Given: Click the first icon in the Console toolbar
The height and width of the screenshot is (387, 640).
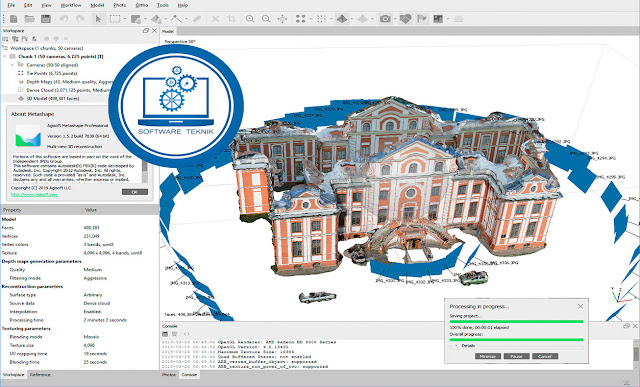Looking at the screenshot, I should pyautogui.click(x=165, y=334).
